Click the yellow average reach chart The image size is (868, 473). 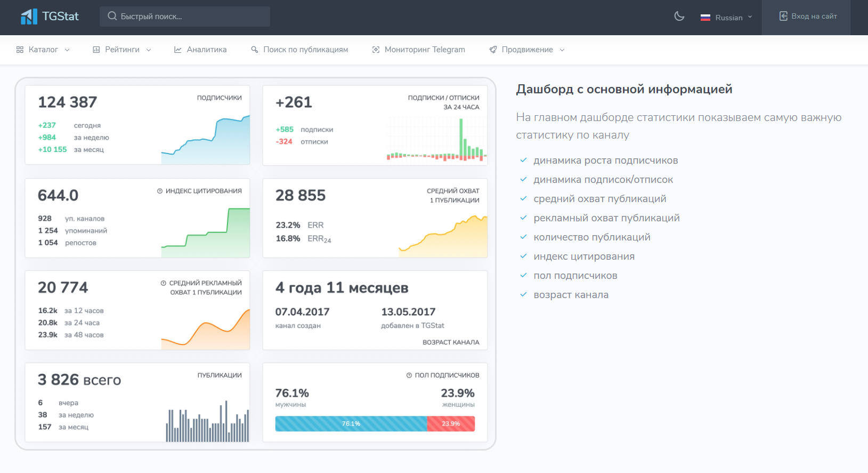tap(443, 236)
